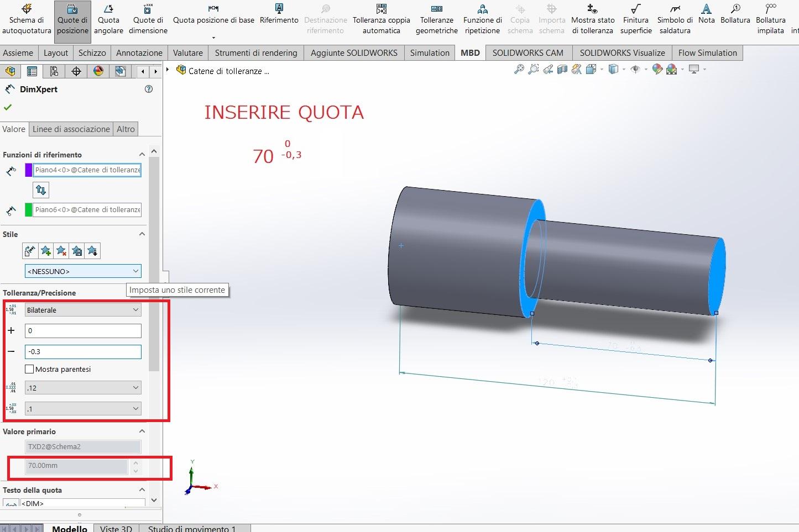Insert Simbolo di saldatura
This screenshot has width=799, height=532.
[675, 19]
